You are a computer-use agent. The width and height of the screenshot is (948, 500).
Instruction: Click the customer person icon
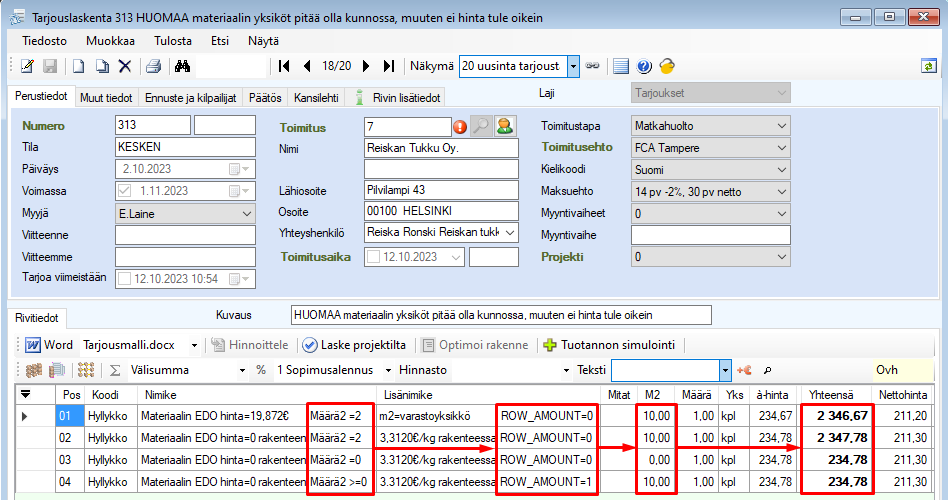pyautogui.click(x=505, y=126)
